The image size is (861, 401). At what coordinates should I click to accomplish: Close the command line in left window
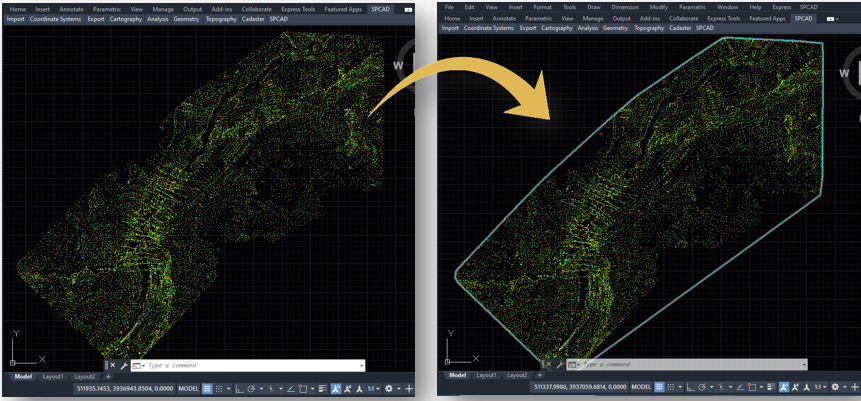coord(113,365)
